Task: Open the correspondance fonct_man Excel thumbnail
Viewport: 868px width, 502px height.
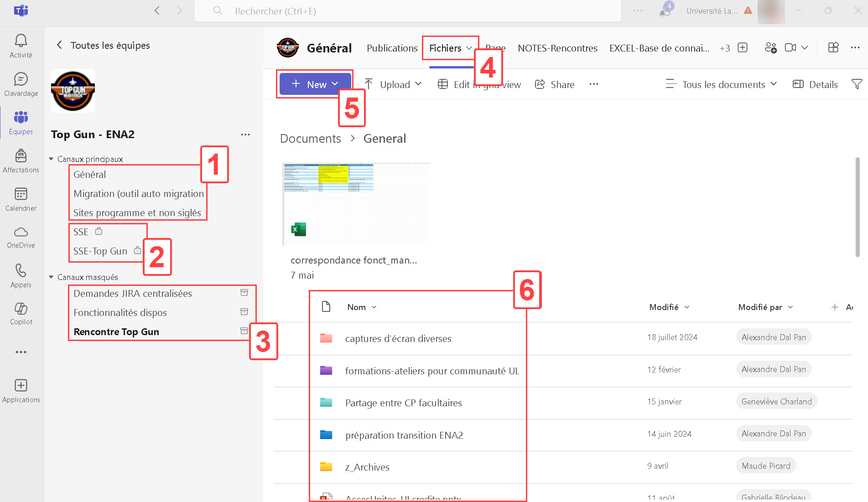Action: point(356,204)
